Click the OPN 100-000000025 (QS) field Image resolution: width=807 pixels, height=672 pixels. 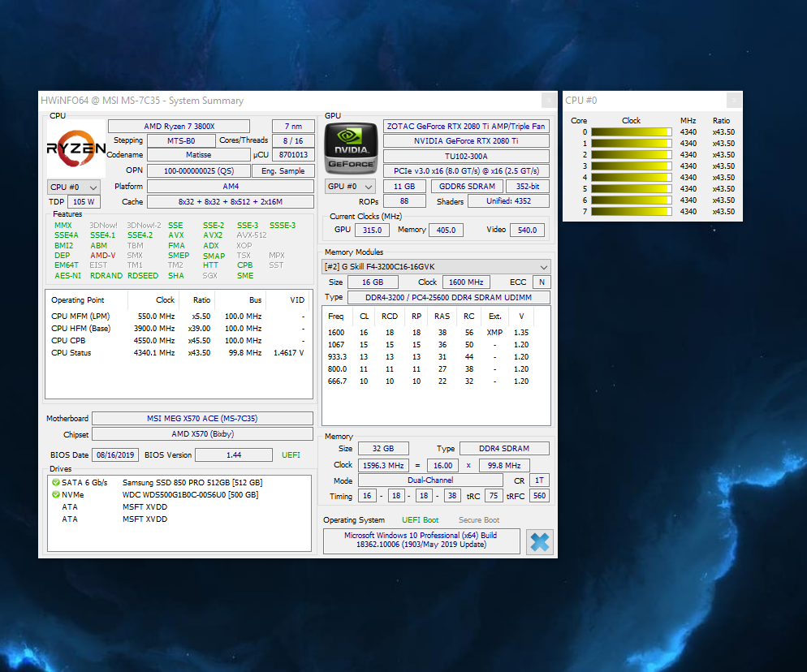point(199,170)
